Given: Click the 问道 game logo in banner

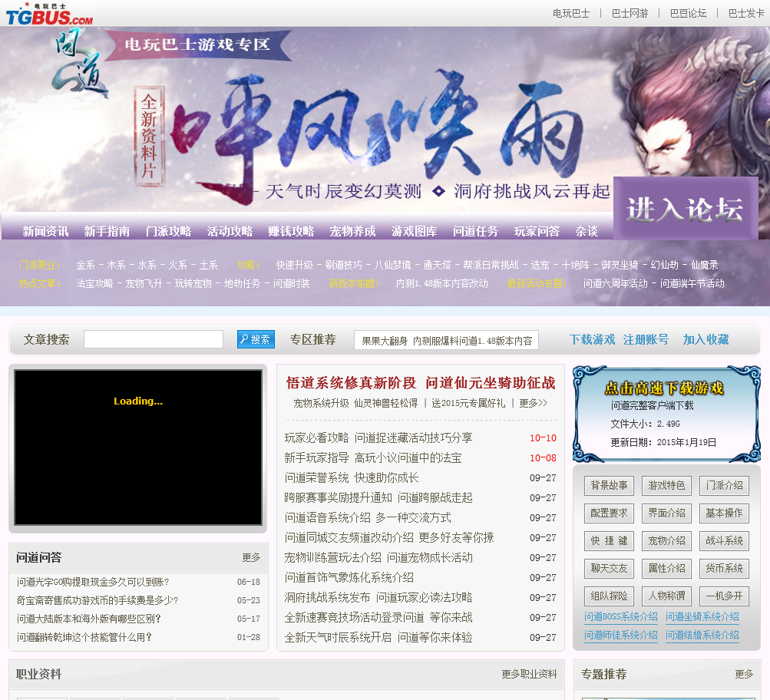Looking at the screenshot, I should click(80, 62).
